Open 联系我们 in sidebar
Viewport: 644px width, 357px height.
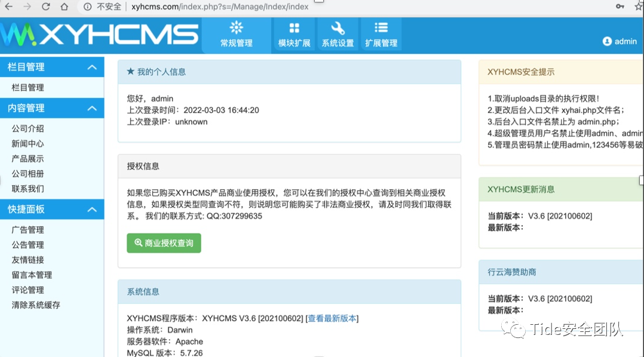coord(28,189)
